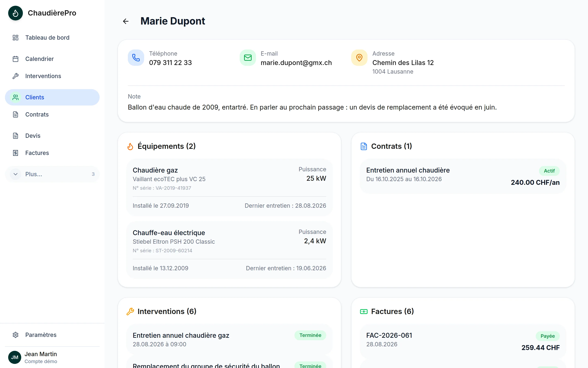Click Terminée badge on Entretien annuel intervention

coord(310,335)
